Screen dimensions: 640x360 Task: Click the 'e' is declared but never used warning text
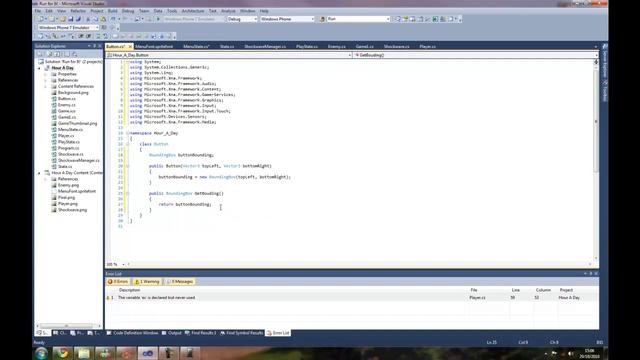pyautogui.click(x=156, y=298)
